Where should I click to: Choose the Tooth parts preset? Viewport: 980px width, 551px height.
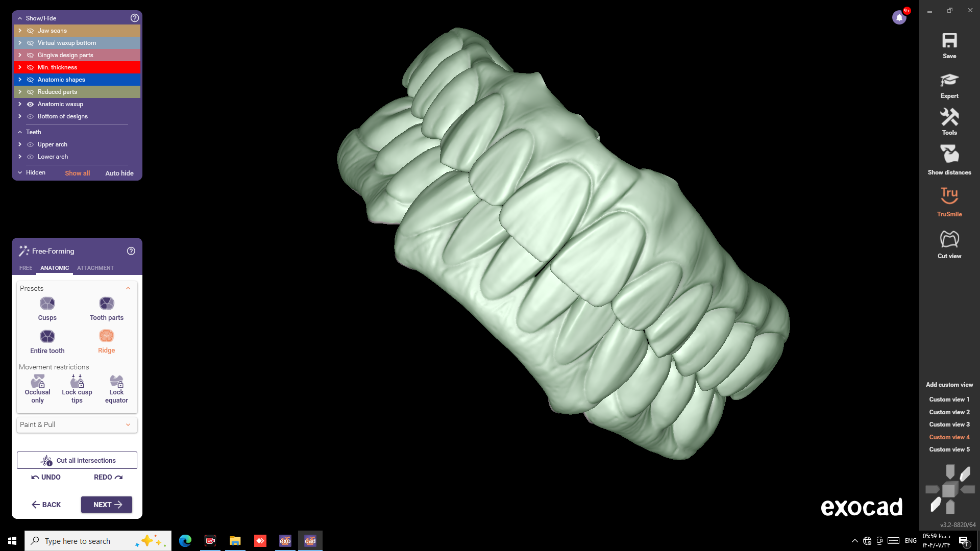(x=107, y=304)
